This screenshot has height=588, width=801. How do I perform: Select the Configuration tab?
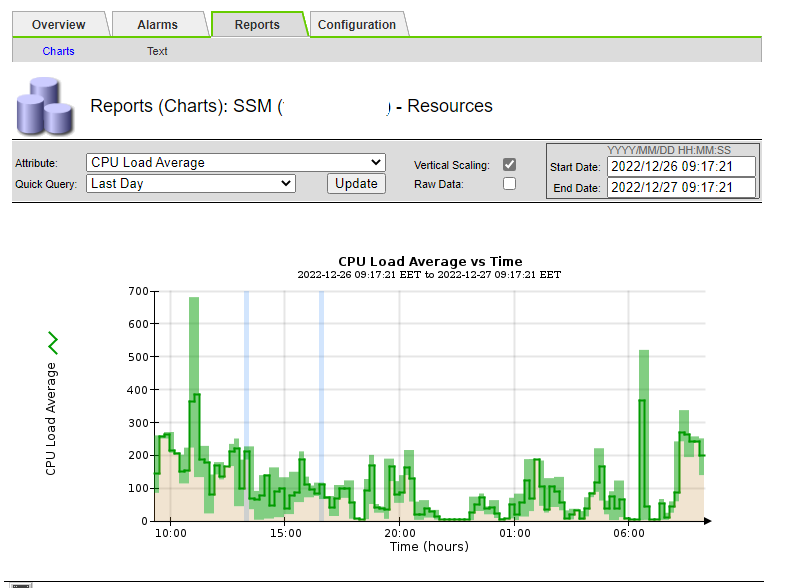click(x=355, y=24)
